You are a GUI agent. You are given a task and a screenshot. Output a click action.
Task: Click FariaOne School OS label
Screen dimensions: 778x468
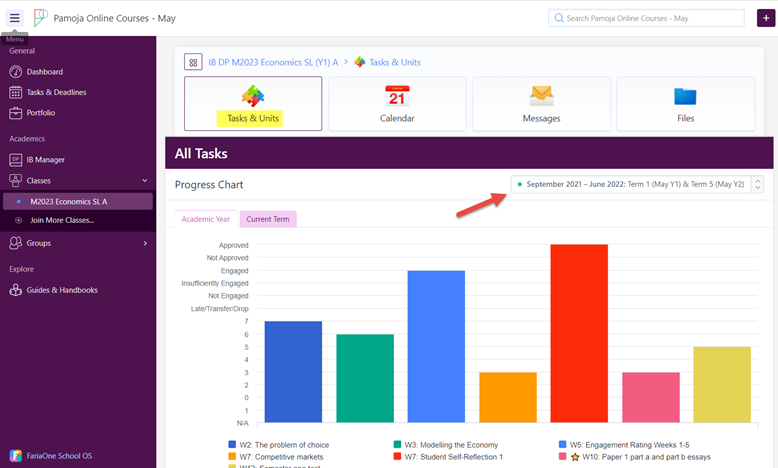pyautogui.click(x=60, y=456)
